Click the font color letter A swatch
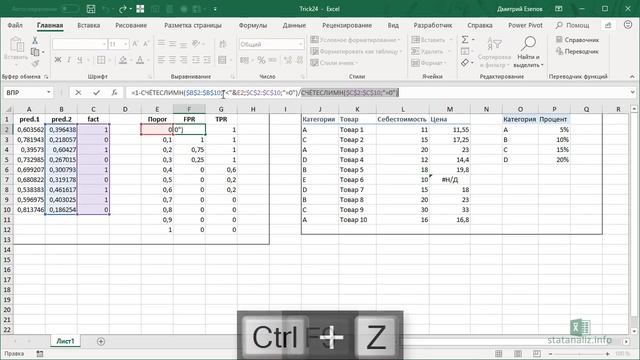The image size is (640, 360). point(140,60)
